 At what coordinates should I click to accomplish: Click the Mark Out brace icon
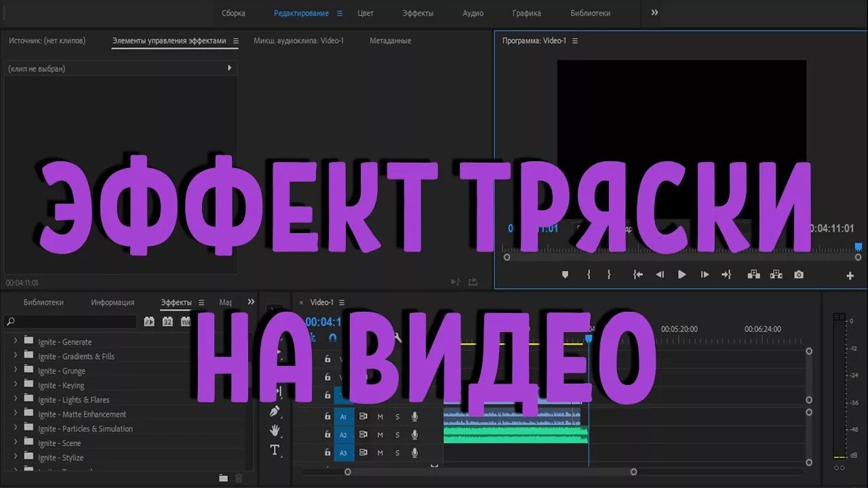click(x=609, y=274)
